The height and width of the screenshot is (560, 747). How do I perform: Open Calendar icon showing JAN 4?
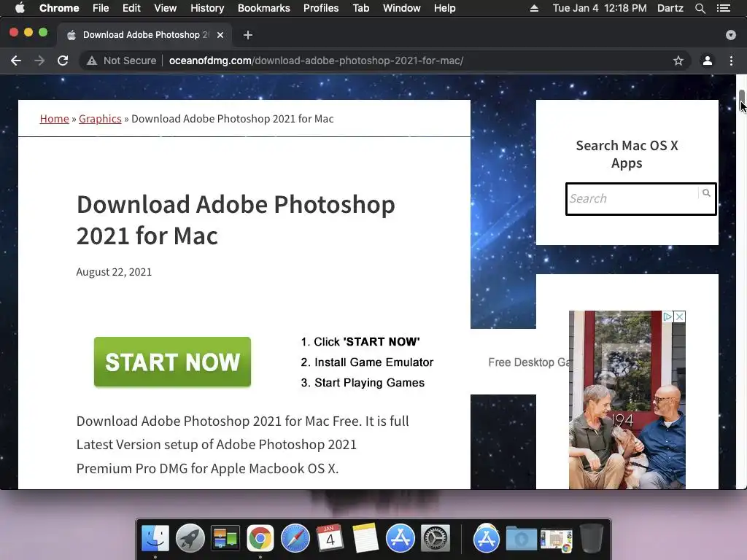coord(330,538)
